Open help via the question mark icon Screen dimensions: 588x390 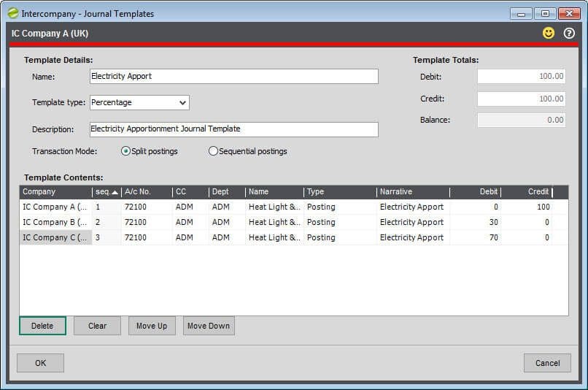pos(569,33)
